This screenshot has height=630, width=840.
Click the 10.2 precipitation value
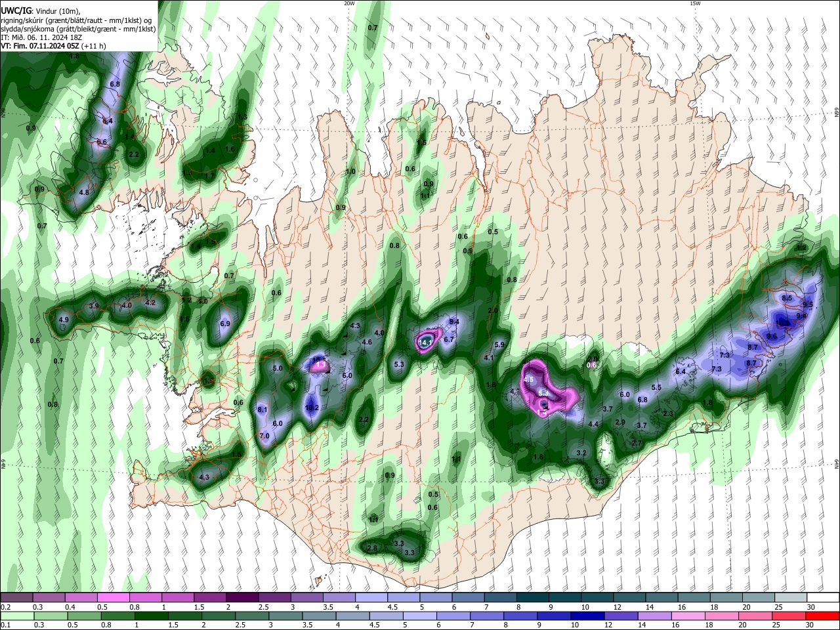click(x=312, y=408)
